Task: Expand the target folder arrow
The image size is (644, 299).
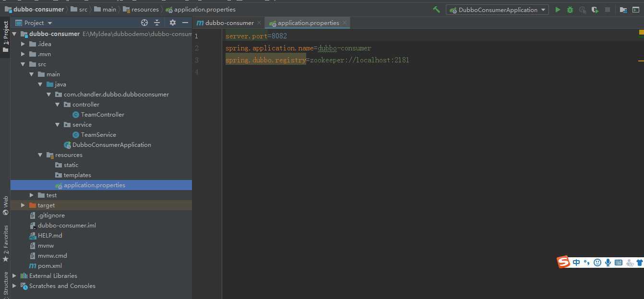Action: pos(23,205)
